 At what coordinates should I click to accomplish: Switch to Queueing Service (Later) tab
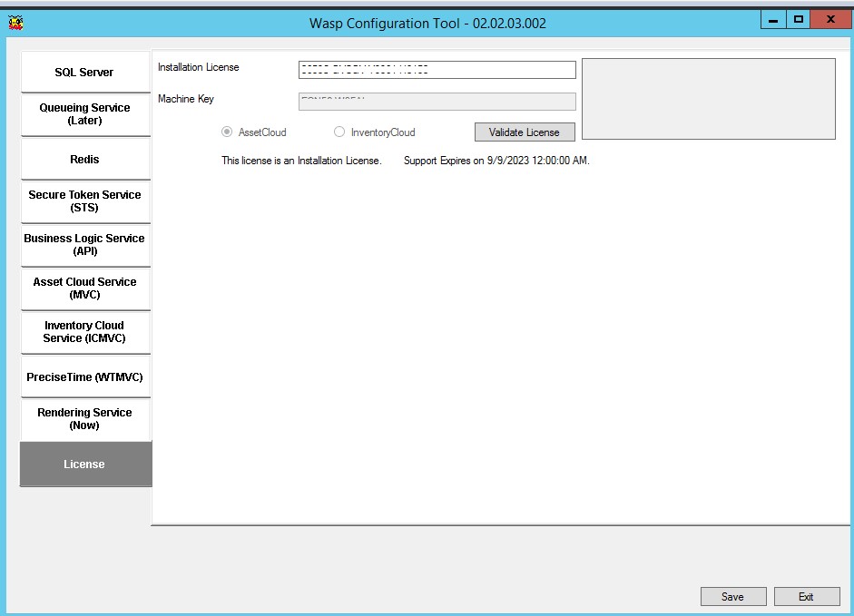click(x=84, y=114)
